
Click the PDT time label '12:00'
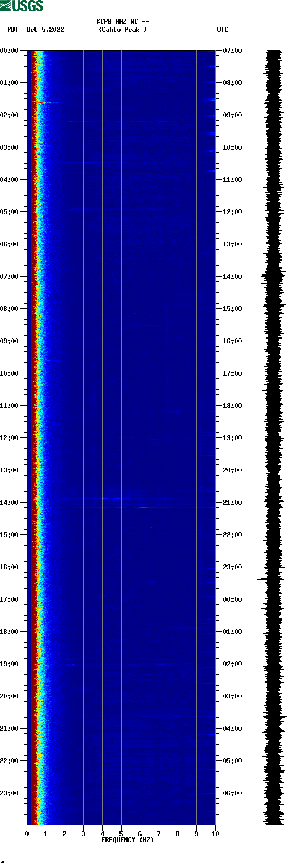9,438
